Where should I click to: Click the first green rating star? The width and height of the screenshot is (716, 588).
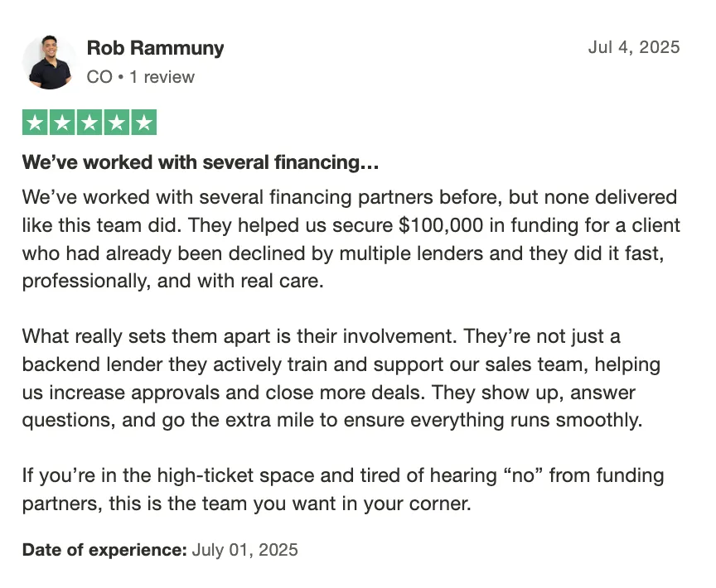click(35, 123)
